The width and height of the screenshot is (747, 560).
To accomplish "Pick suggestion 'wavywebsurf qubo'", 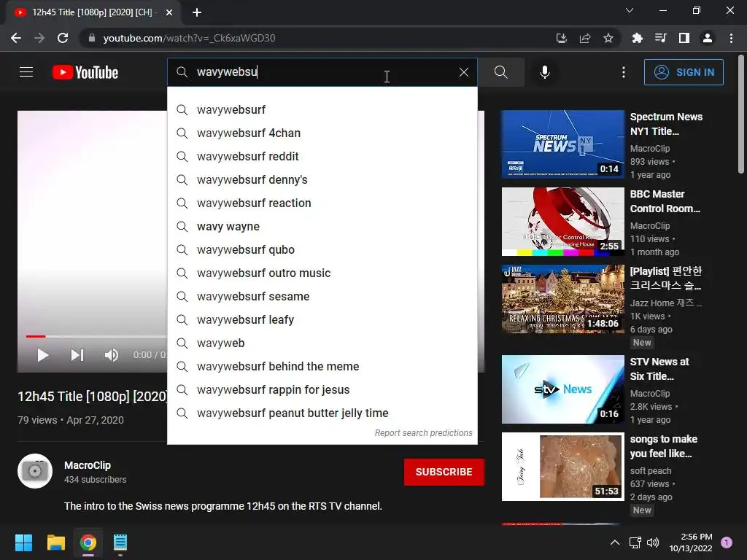I will coord(322,250).
